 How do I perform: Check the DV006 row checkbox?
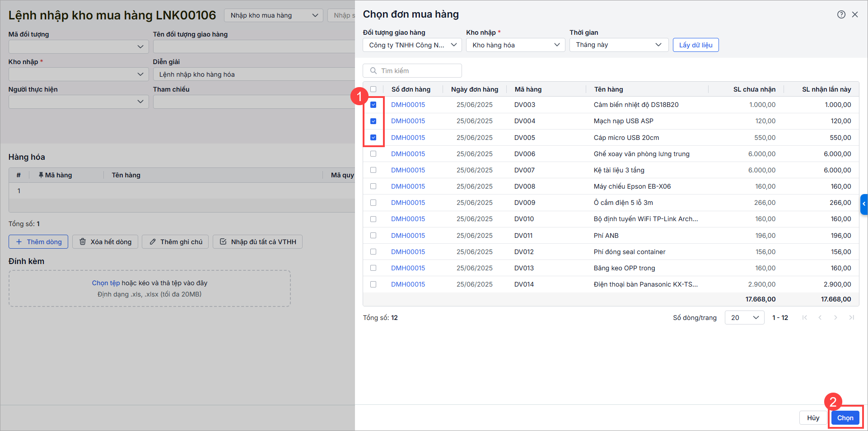pyautogui.click(x=373, y=154)
